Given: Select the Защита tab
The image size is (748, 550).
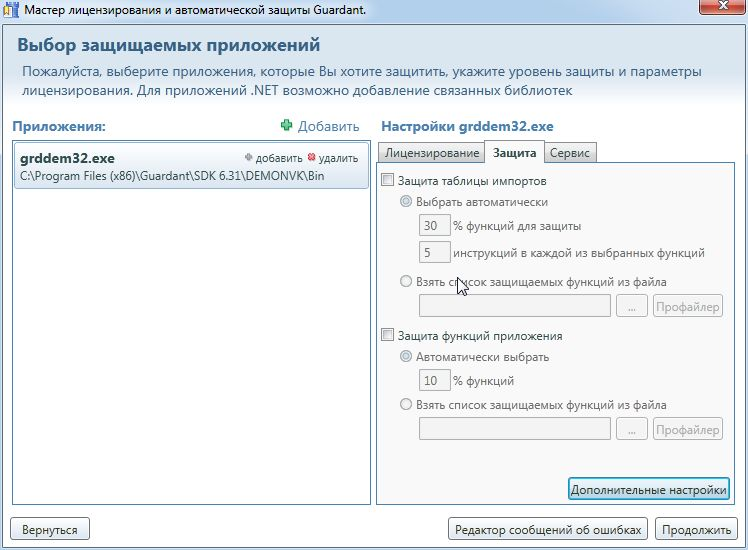Looking at the screenshot, I should [x=514, y=152].
